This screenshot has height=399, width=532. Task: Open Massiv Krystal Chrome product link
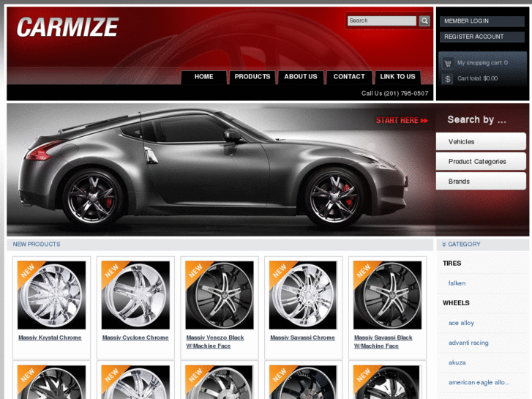[50, 338]
